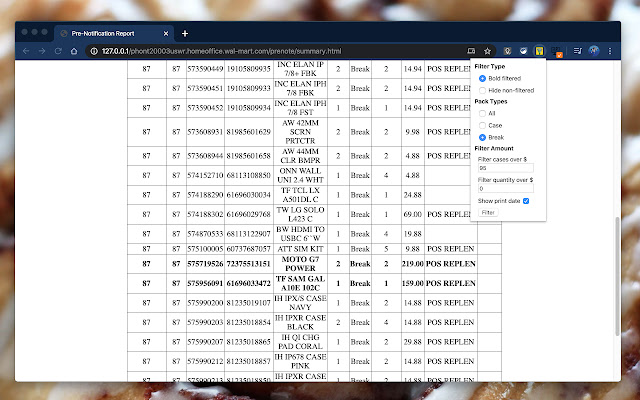The image size is (640, 400).
Task: Select UPC 68113108850 cell
Action: pyautogui.click(x=249, y=176)
